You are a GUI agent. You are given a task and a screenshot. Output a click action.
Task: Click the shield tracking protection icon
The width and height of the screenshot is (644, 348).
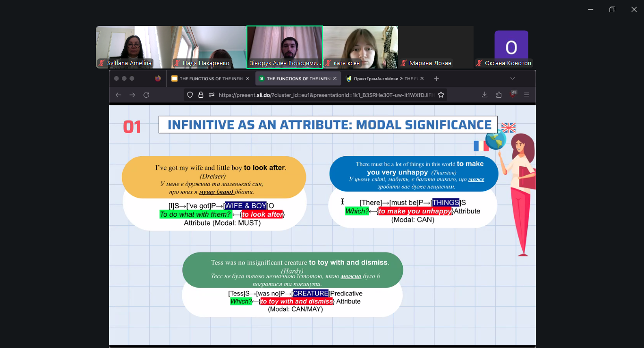(190, 95)
